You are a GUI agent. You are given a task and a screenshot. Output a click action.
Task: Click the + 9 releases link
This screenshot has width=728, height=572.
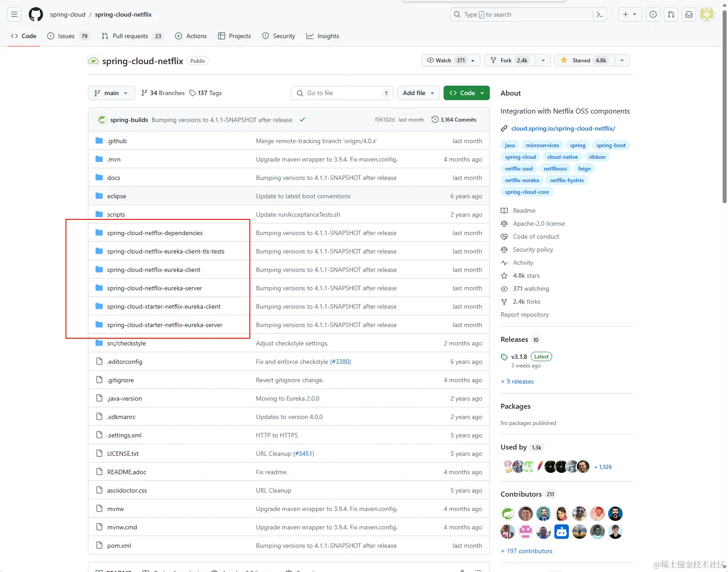[x=517, y=381]
